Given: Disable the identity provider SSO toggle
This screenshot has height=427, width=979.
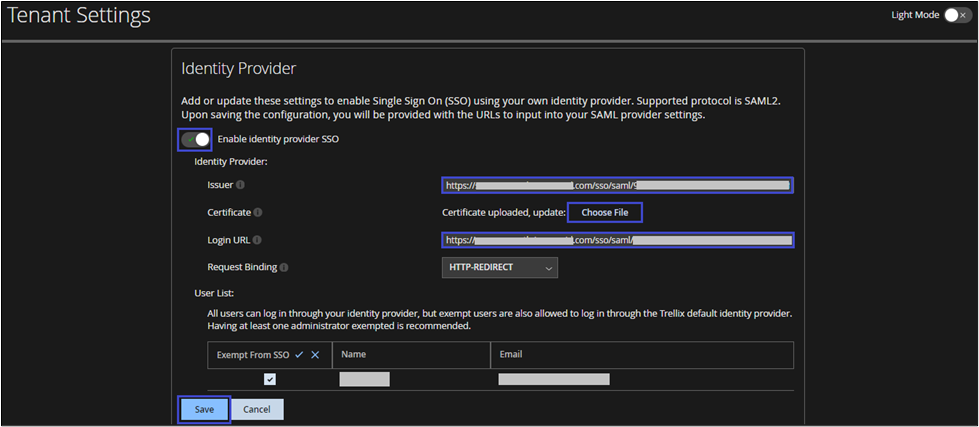Looking at the screenshot, I should pyautogui.click(x=196, y=139).
